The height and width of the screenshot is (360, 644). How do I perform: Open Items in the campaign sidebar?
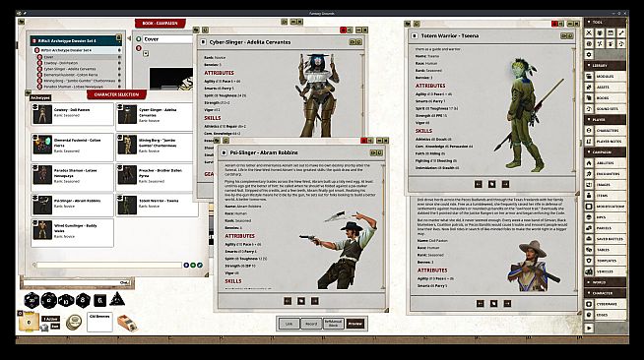pos(606,196)
